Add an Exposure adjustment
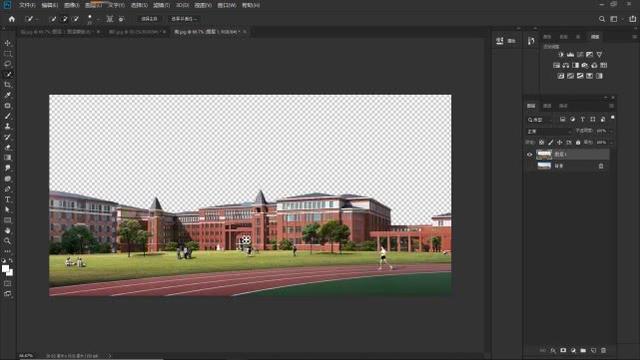 [589, 54]
